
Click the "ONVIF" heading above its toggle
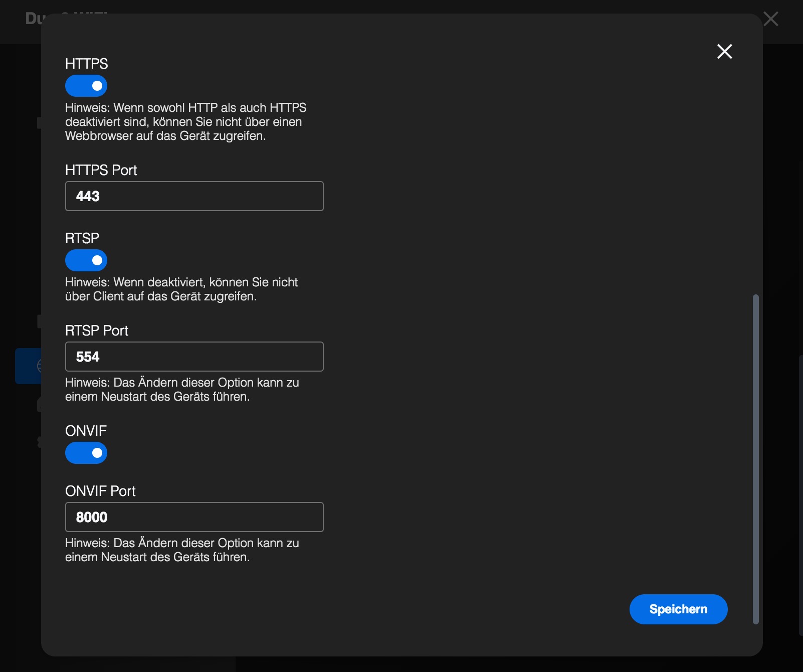click(86, 431)
